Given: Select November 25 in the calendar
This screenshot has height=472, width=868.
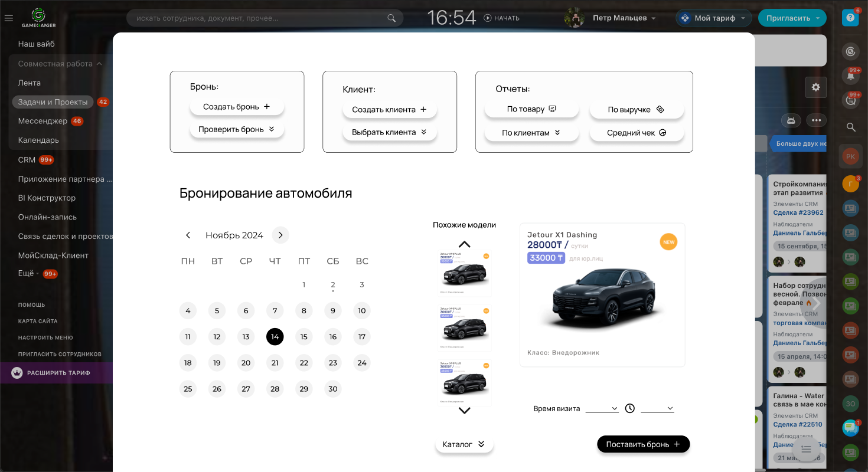Looking at the screenshot, I should [x=188, y=389].
